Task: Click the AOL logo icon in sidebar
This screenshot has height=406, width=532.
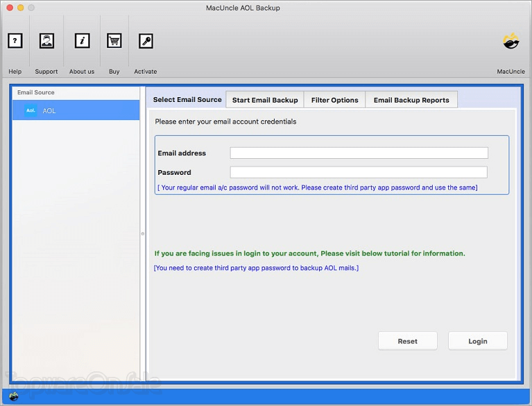Action: click(31, 110)
